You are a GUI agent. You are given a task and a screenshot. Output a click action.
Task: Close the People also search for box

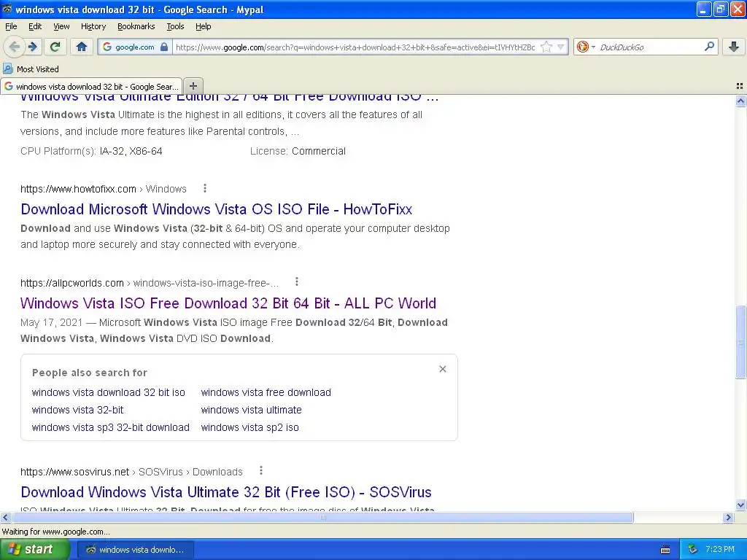pyautogui.click(x=443, y=369)
